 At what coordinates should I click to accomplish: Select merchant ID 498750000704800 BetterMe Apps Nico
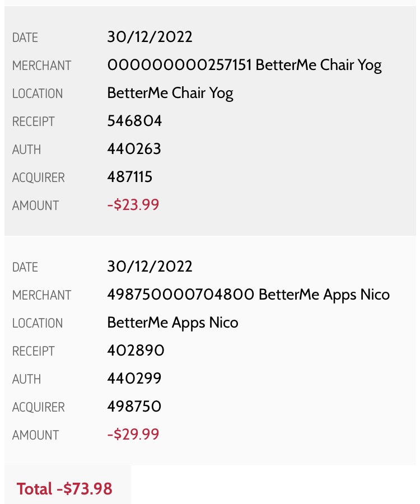[x=248, y=295]
